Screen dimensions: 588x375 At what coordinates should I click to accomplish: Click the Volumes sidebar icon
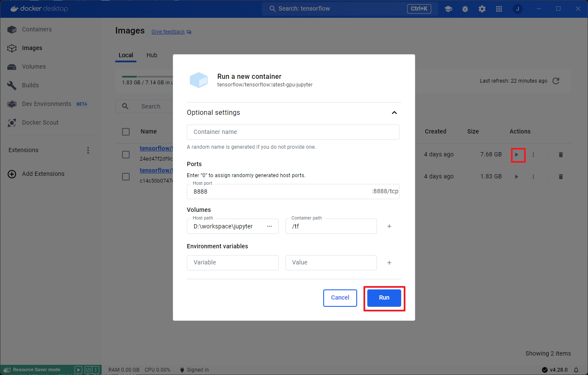[12, 67]
